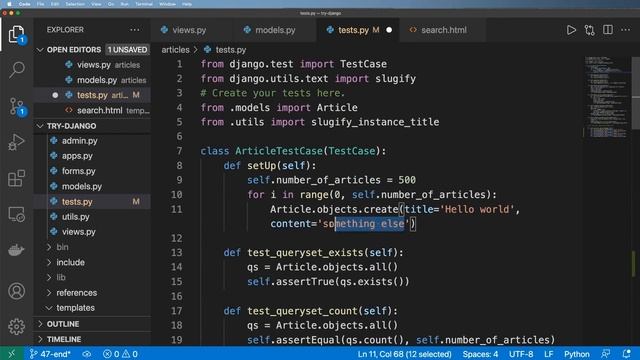
Task: Click the remote window indicator in status bar
Action: tap(11, 353)
